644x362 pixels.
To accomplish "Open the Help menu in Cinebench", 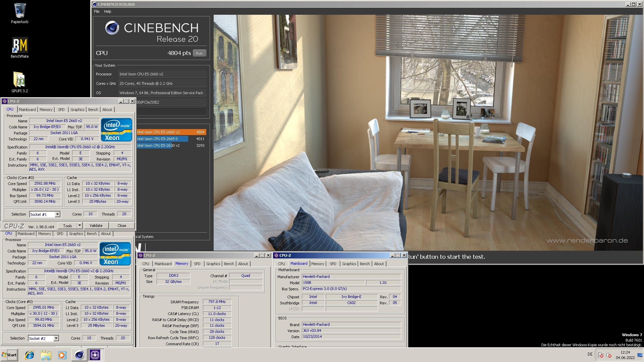I will 107,11.
